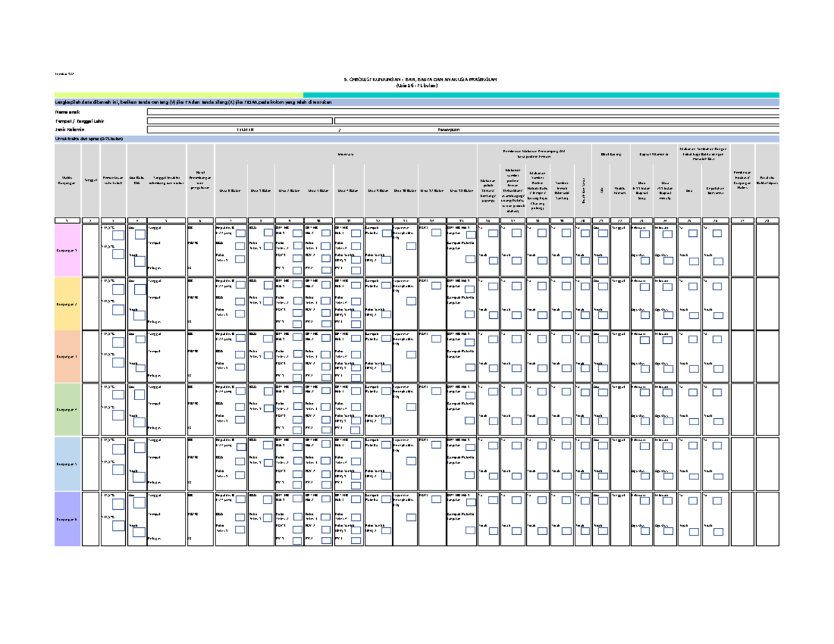Click the Tanggal cell in Kunjungan 1
The height and width of the screenshot is (644, 834).
point(90,249)
